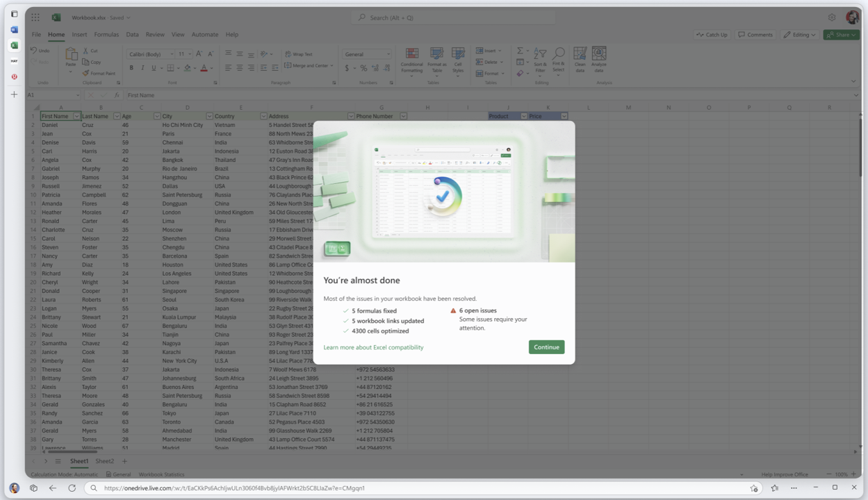Switch to the Formulas tab
The width and height of the screenshot is (868, 500).
(x=106, y=35)
